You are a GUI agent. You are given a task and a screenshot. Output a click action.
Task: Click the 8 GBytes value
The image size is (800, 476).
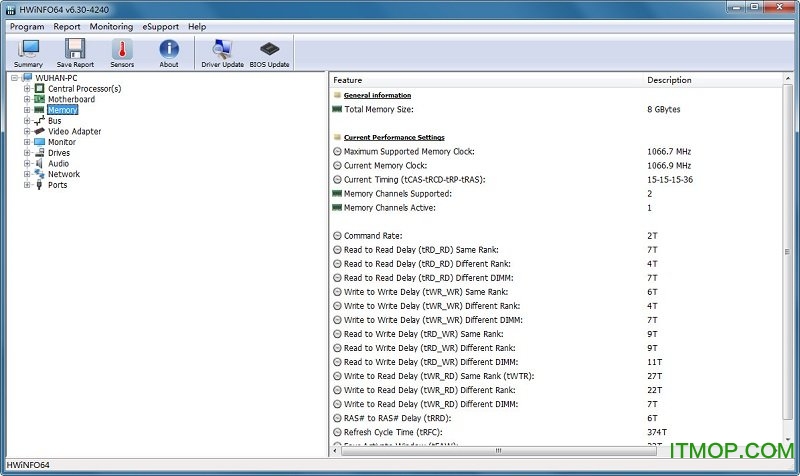[x=663, y=109]
